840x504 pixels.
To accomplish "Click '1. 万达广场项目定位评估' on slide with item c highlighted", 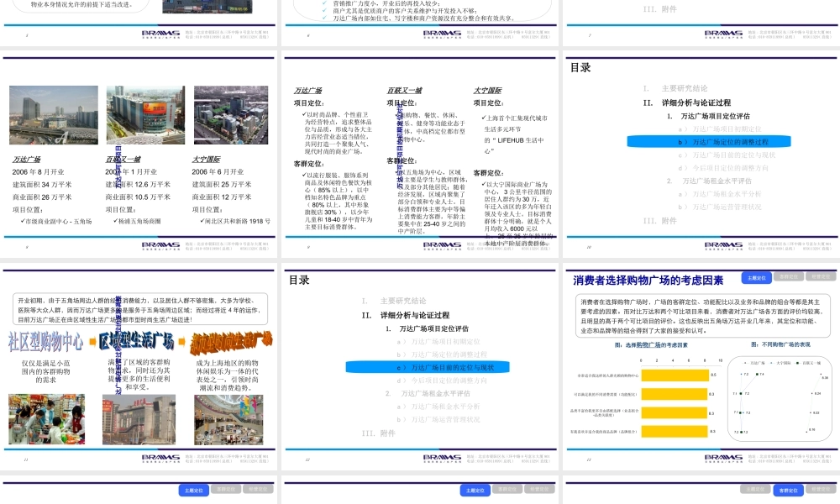I will [x=428, y=328].
